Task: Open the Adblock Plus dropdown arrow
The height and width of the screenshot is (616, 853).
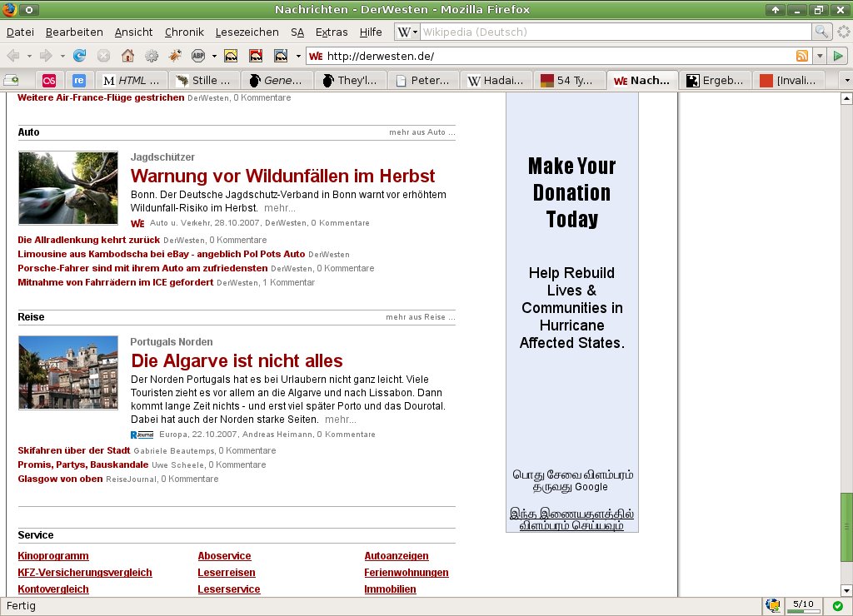Action: tap(214, 56)
